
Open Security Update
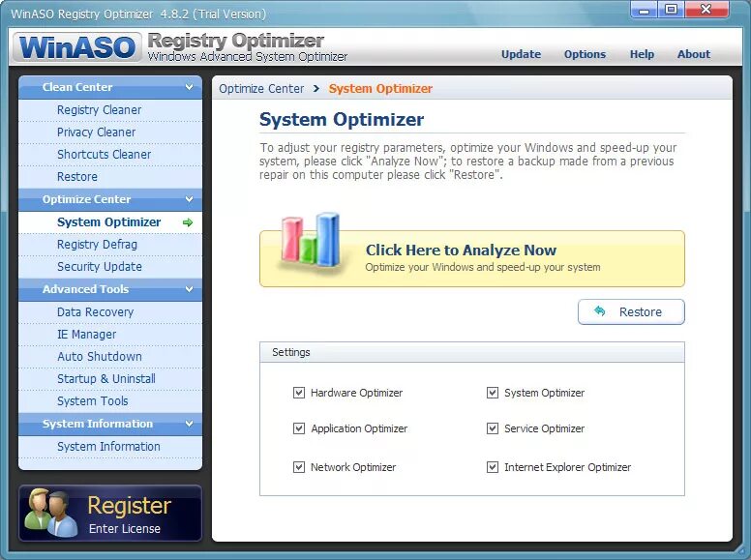pyautogui.click(x=110, y=267)
